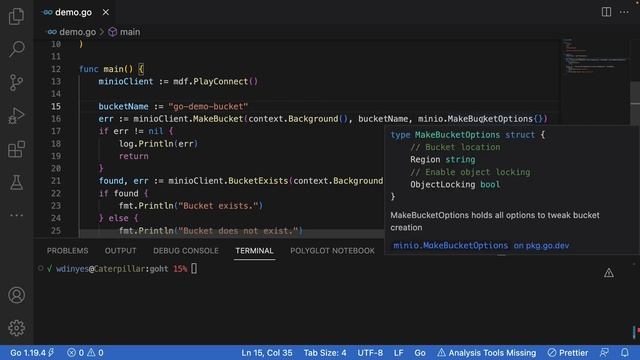Open the Testing flask view
Image resolution: width=640 pixels, height=360 pixels.
(16, 182)
